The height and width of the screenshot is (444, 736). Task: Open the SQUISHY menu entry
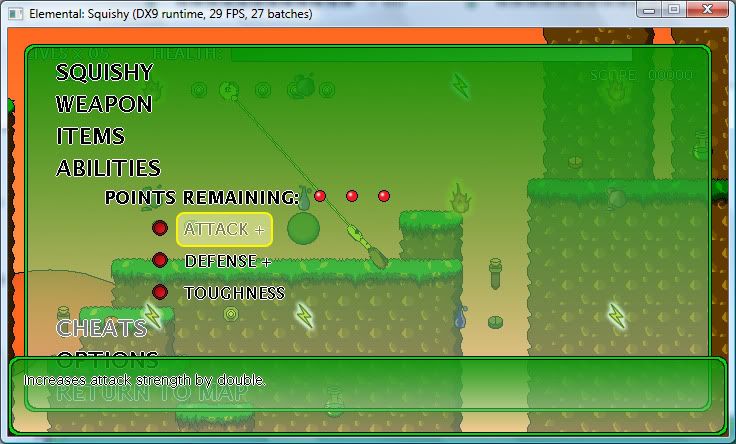click(104, 72)
